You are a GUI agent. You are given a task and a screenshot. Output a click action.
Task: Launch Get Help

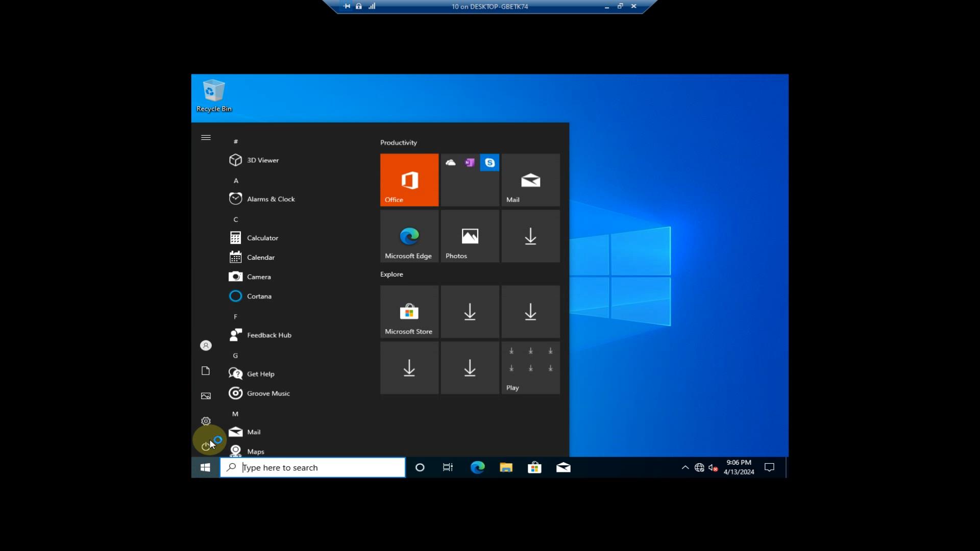(296, 374)
